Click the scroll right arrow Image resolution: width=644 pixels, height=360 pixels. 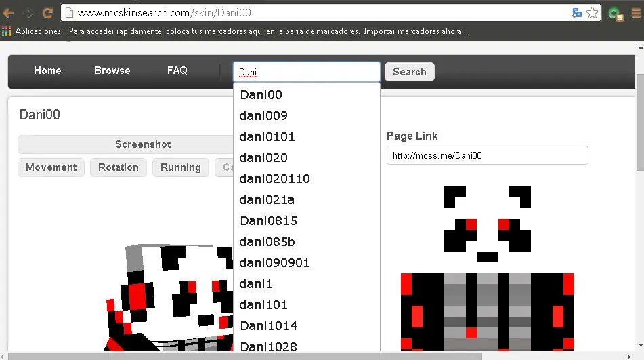pos(628,357)
